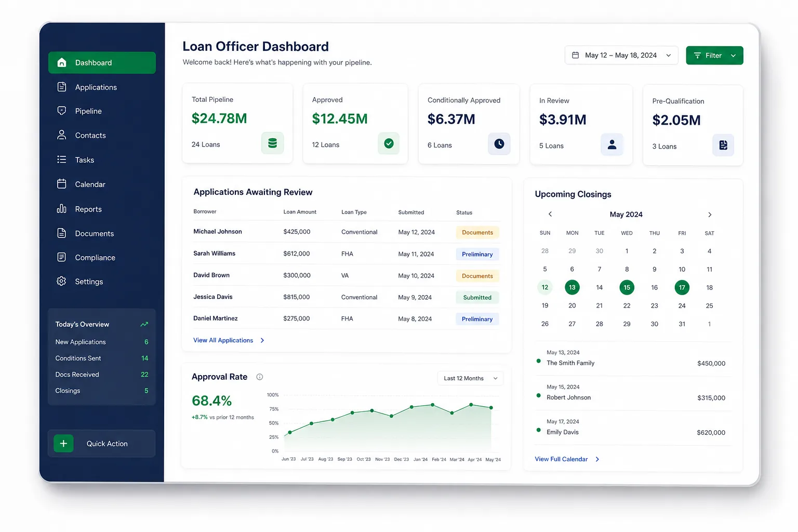Image resolution: width=798 pixels, height=532 pixels.
Task: Click the Documents file icon in sidebar
Action: [x=62, y=233]
